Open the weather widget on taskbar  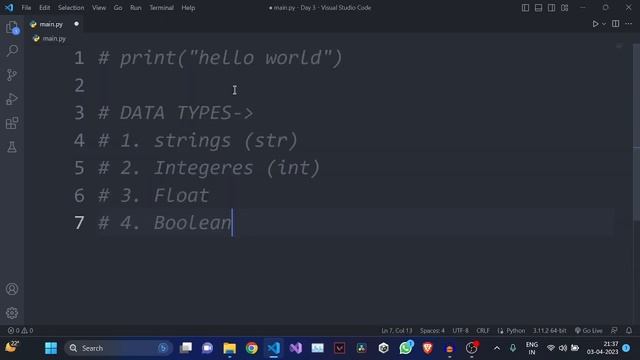11,347
